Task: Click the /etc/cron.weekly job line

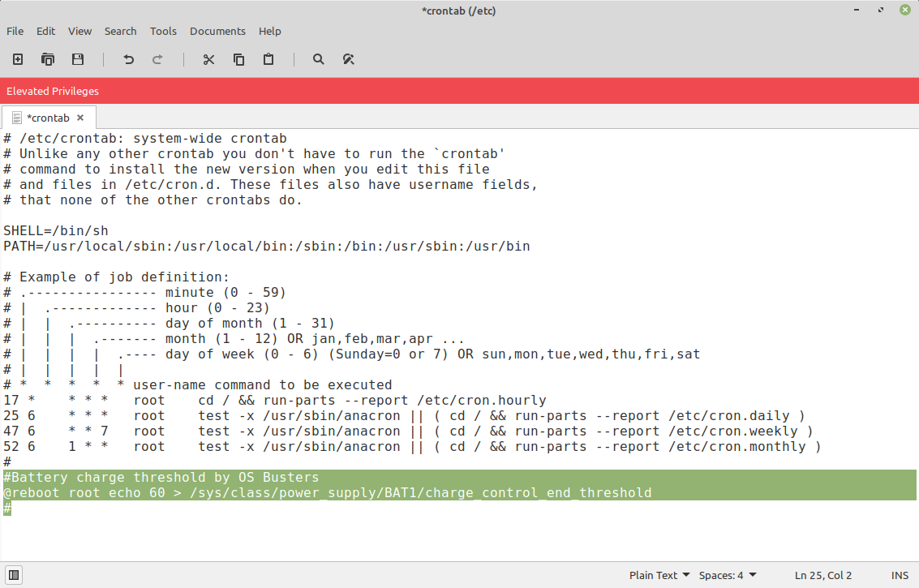Action: point(409,431)
